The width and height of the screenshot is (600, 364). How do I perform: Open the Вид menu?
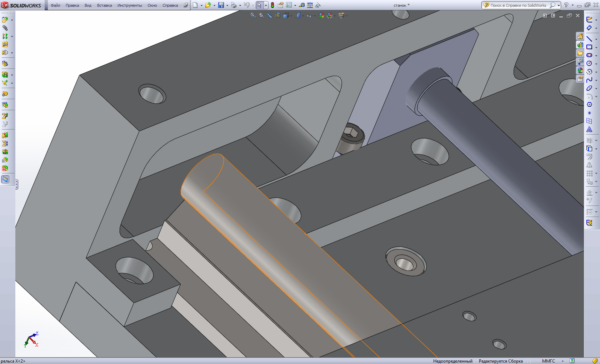coord(88,5)
